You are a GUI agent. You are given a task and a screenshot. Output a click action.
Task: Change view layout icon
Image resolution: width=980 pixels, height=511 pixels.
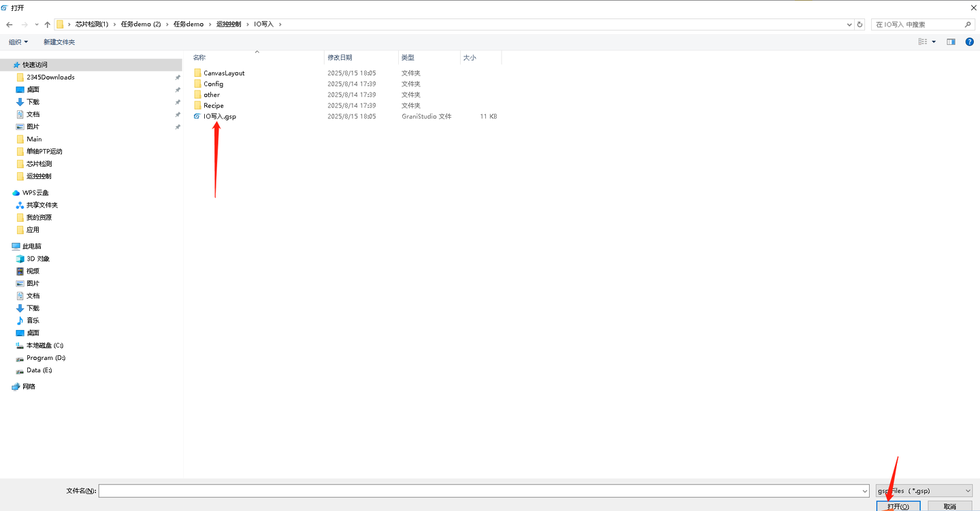[x=923, y=42]
